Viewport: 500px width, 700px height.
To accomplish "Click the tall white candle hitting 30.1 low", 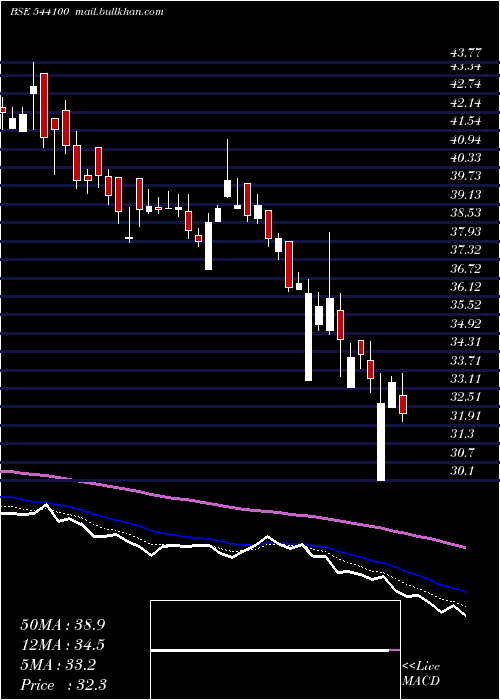I will 381,442.
